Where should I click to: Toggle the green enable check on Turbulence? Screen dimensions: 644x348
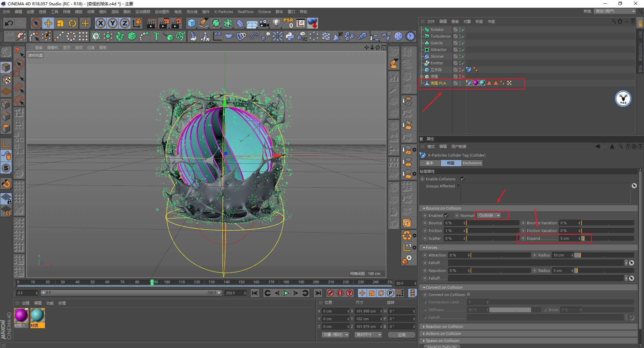click(x=462, y=36)
